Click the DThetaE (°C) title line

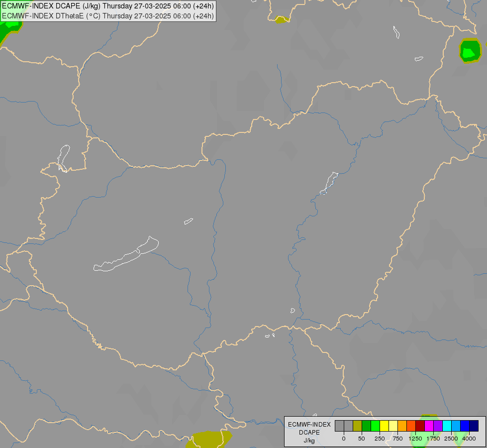pos(108,16)
